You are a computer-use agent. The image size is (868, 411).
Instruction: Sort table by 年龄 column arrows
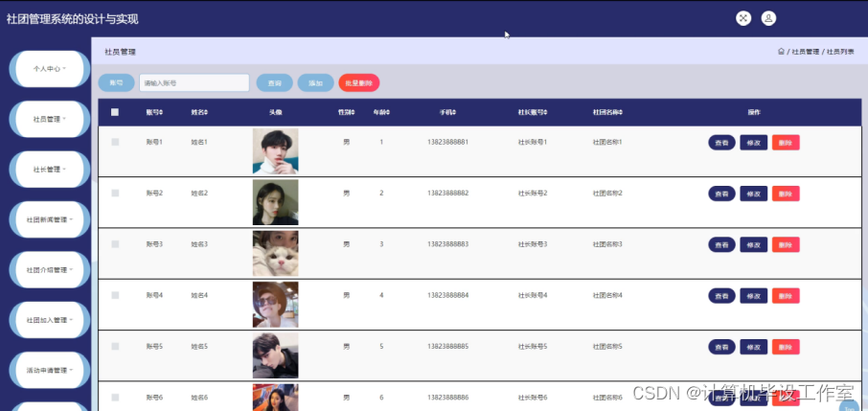coord(388,112)
